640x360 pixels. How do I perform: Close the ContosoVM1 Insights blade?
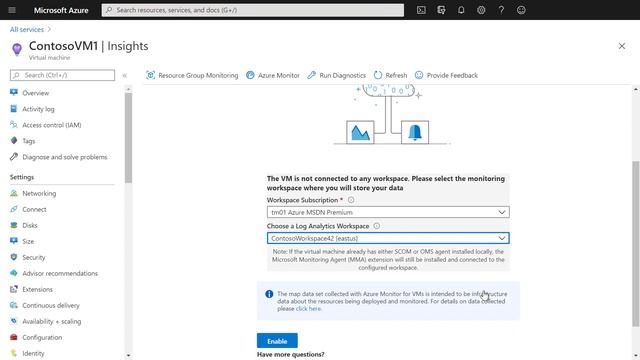622,46
